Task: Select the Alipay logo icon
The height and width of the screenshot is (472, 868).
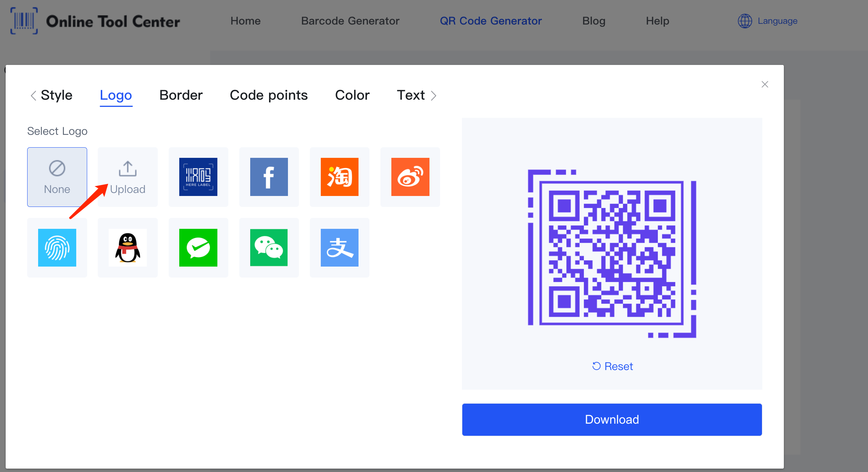Action: point(339,248)
